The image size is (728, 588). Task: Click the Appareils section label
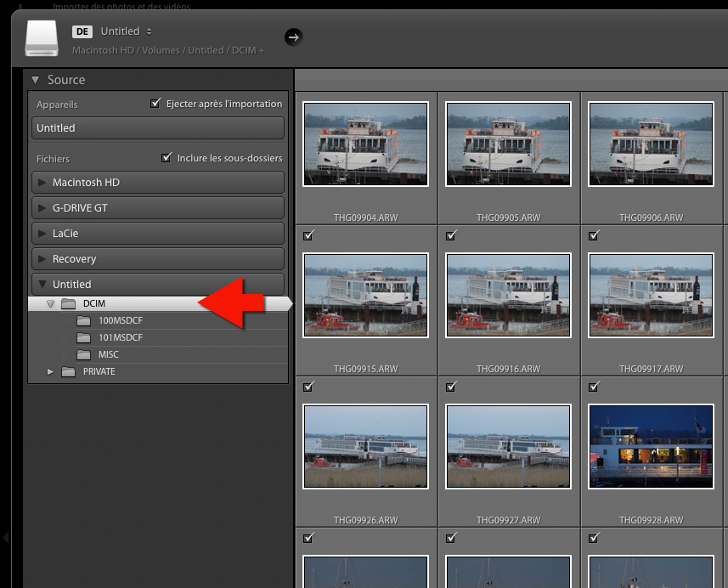pos(57,105)
